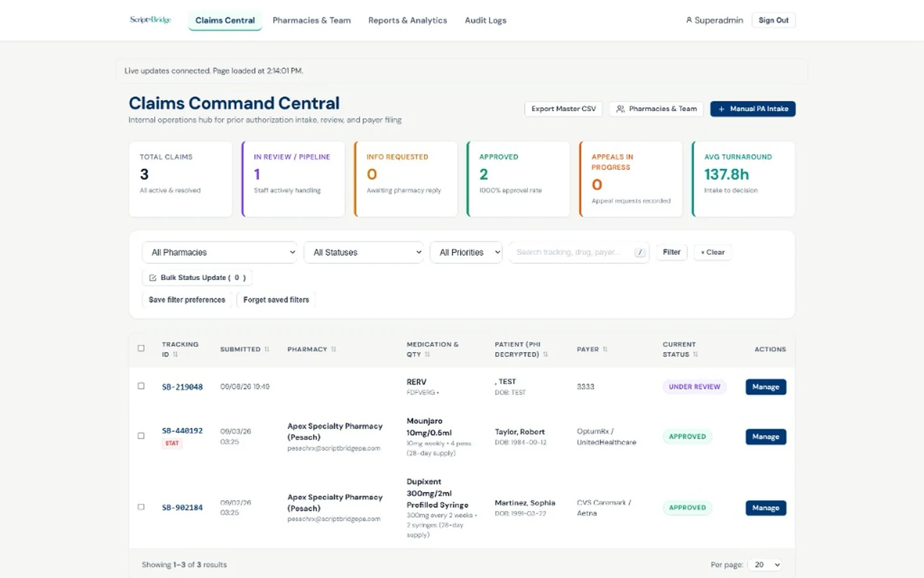Open tracking ID SB-902184 link
924x578 pixels.
pos(182,508)
